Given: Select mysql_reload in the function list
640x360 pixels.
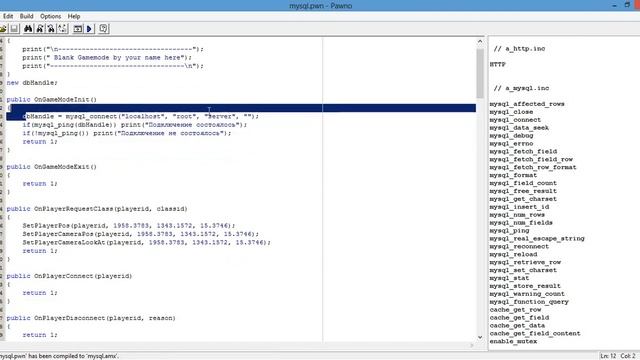Looking at the screenshot, I should 513,254.
